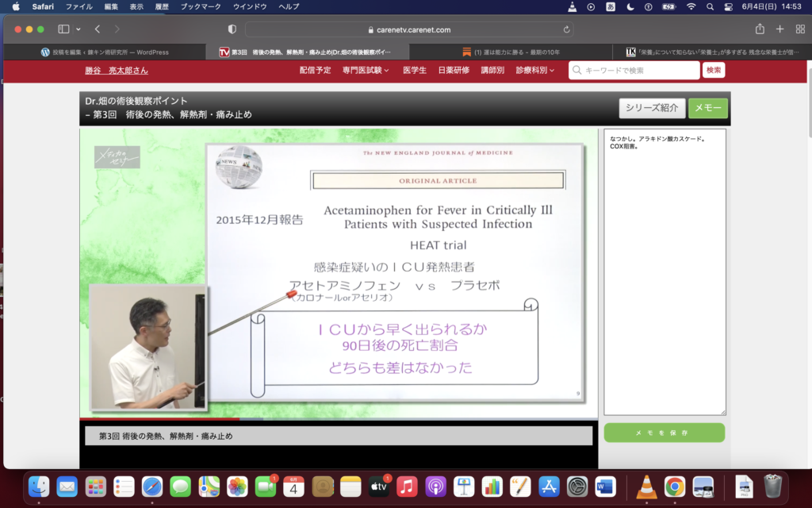Expand the 診療科別 dropdown menu
The image size is (812, 508).
(534, 70)
